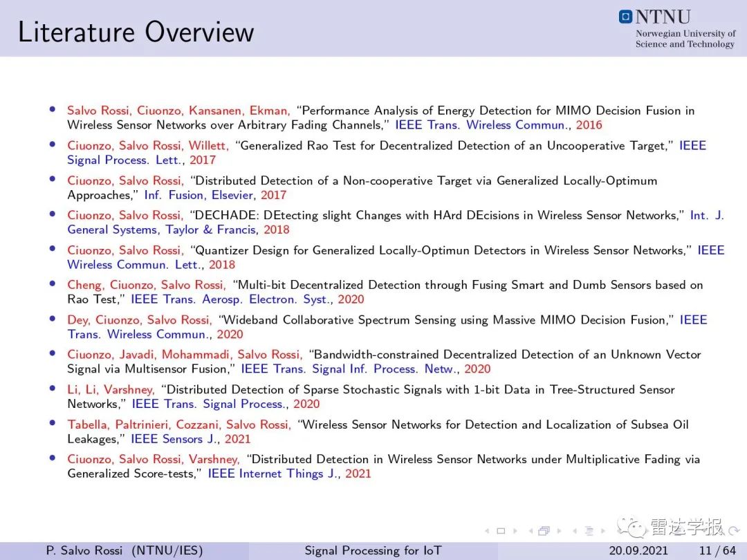
Task: Click the Literature Overview slide title
Action: pyautogui.click(x=136, y=32)
